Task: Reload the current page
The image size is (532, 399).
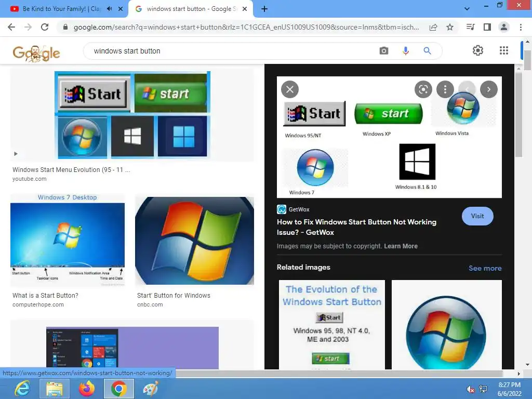Action: (x=45, y=27)
